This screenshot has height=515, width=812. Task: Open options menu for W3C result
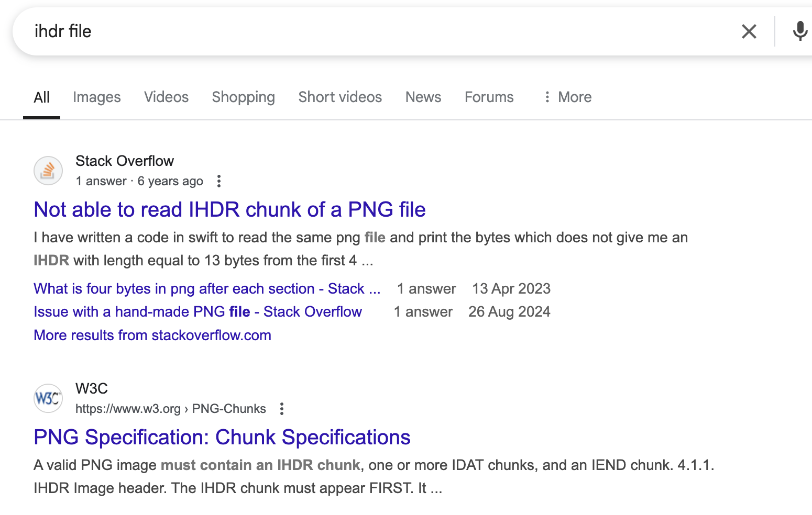282,409
